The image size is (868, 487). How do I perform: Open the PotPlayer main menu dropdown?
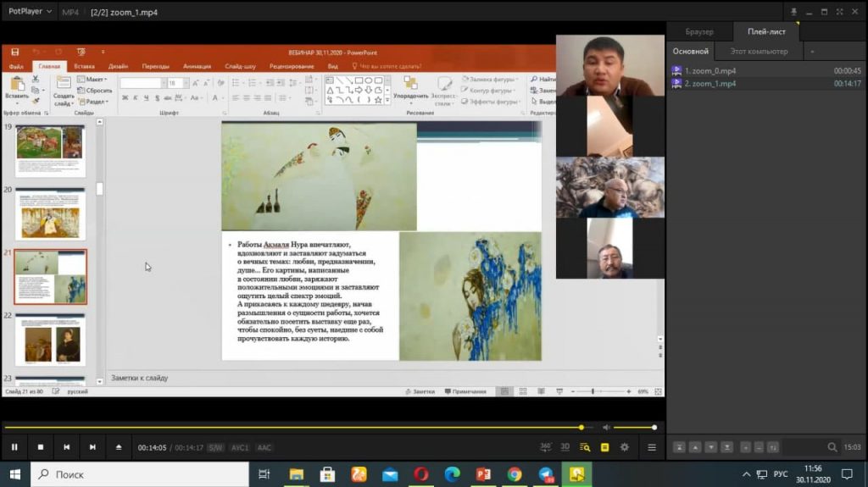30,12
